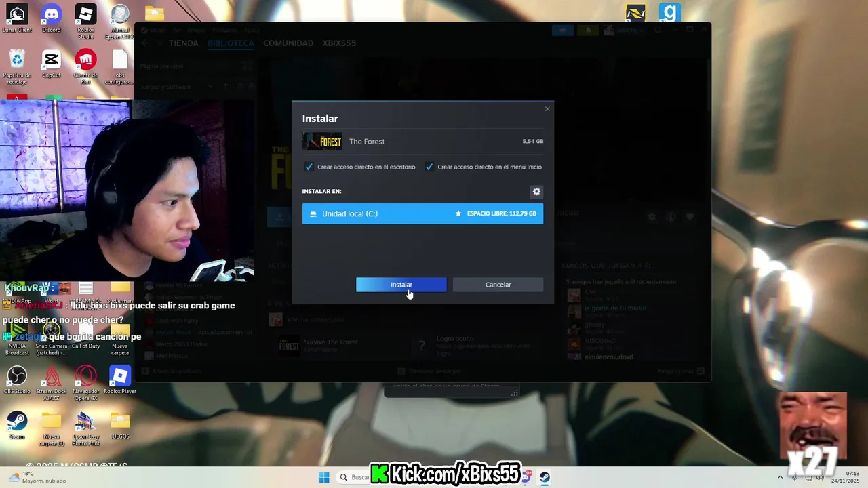Open Discord desktop shortcut
The image size is (868, 488).
(x=51, y=18)
